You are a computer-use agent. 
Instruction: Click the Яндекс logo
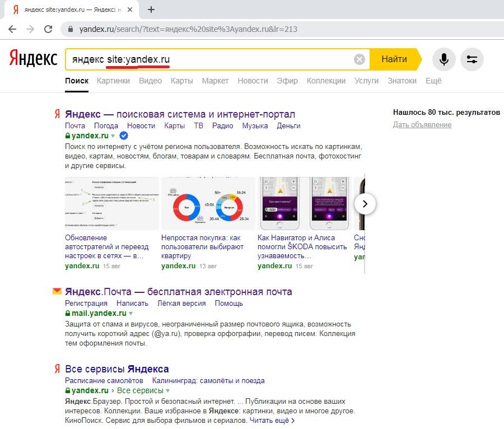point(33,58)
